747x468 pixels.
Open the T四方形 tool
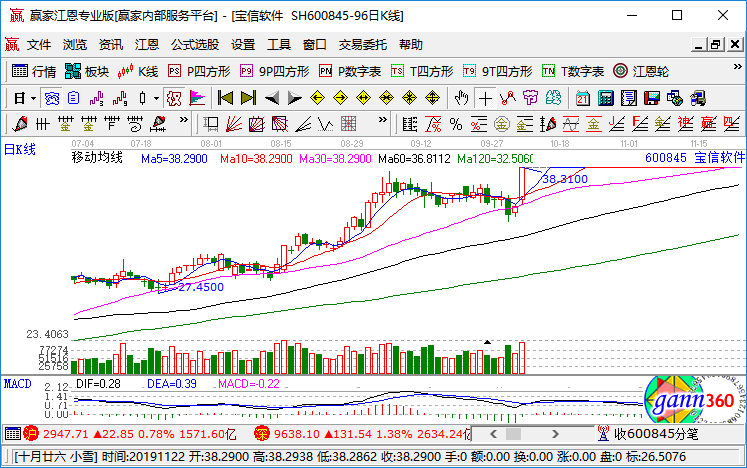422,71
